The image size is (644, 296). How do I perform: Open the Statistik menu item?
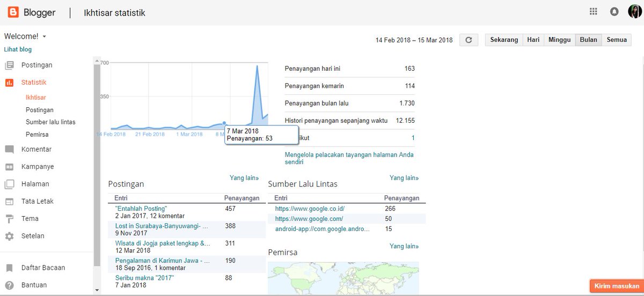point(34,83)
